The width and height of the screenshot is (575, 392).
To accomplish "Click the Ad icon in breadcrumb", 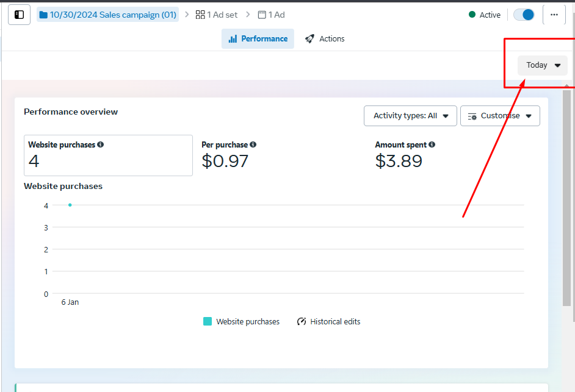I will pos(262,15).
